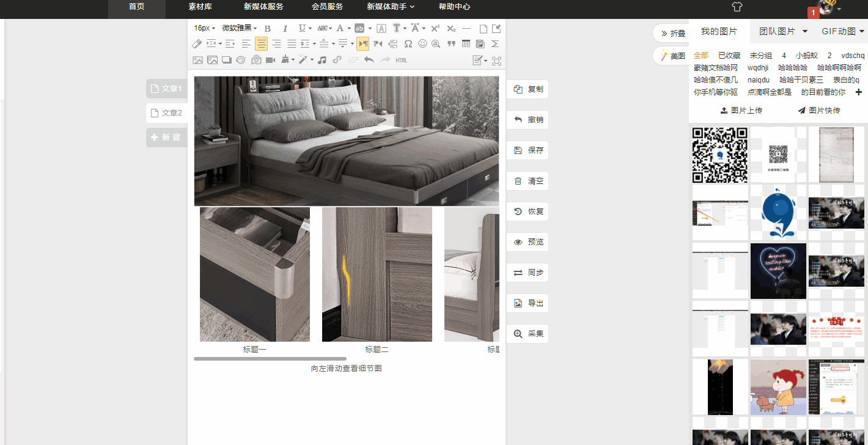Add a new image group with plus
868x445 pixels.
(x=858, y=92)
